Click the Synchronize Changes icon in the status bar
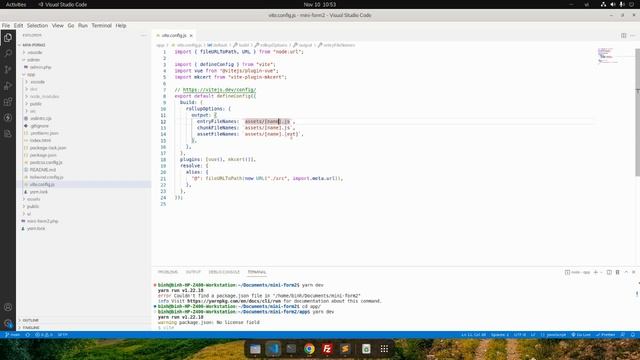Image resolution: width=640 pixels, height=360 pixels. point(27,335)
